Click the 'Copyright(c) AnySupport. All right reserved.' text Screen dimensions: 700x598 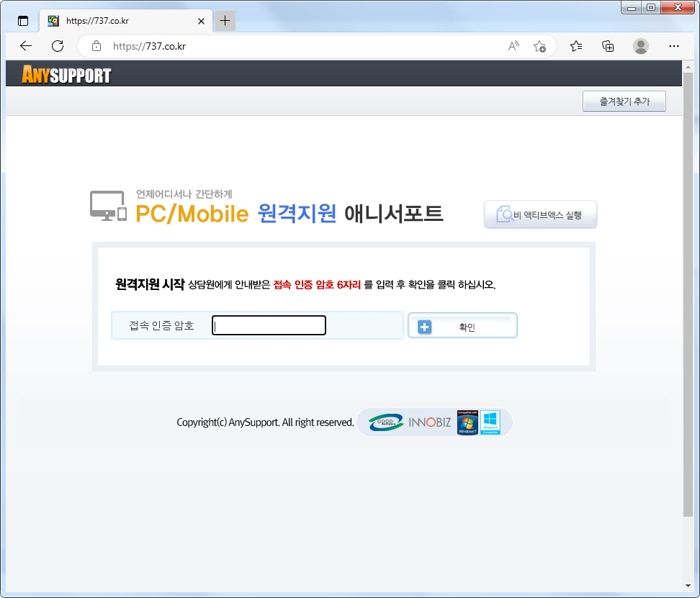265,422
